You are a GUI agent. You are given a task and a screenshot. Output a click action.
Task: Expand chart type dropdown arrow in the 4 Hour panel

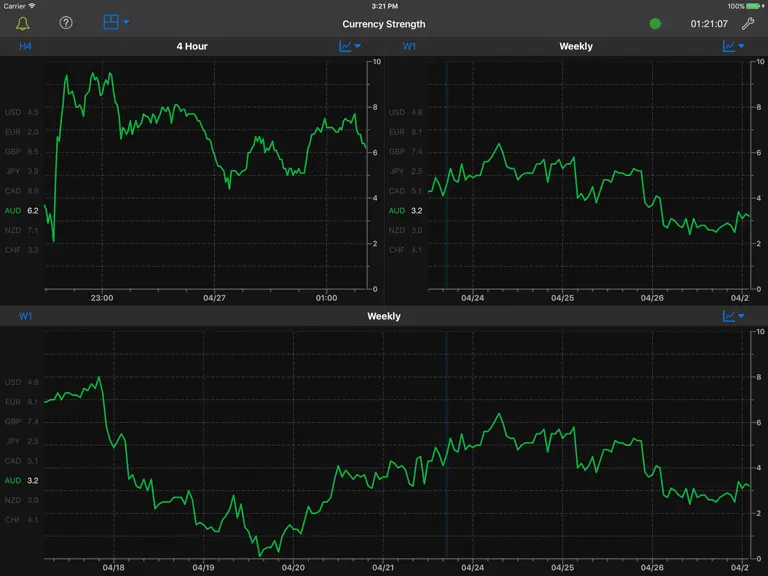(x=358, y=46)
